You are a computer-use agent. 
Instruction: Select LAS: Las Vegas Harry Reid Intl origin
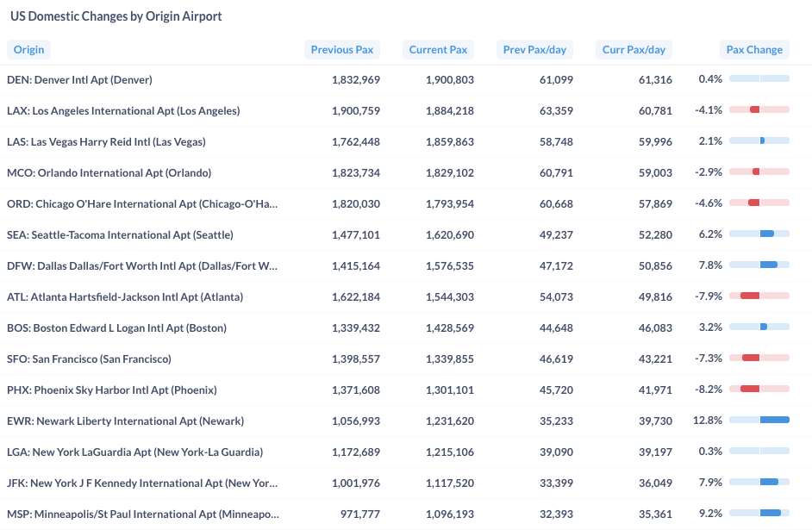pos(106,142)
